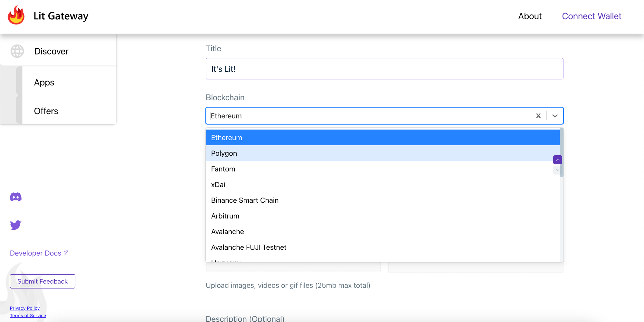The width and height of the screenshot is (644, 322).
Task: Click the globe icon beside Discover
Action: coord(17,51)
